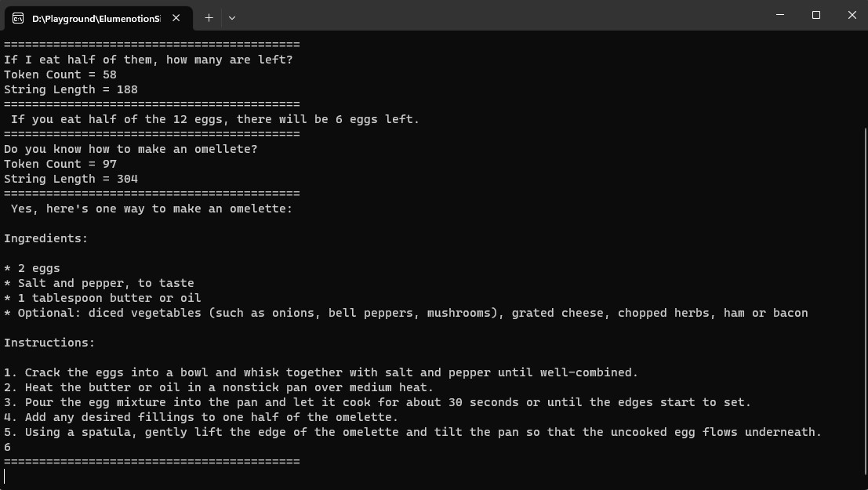Close the terminal window
Viewport: 868px width, 490px height.
coord(852,15)
